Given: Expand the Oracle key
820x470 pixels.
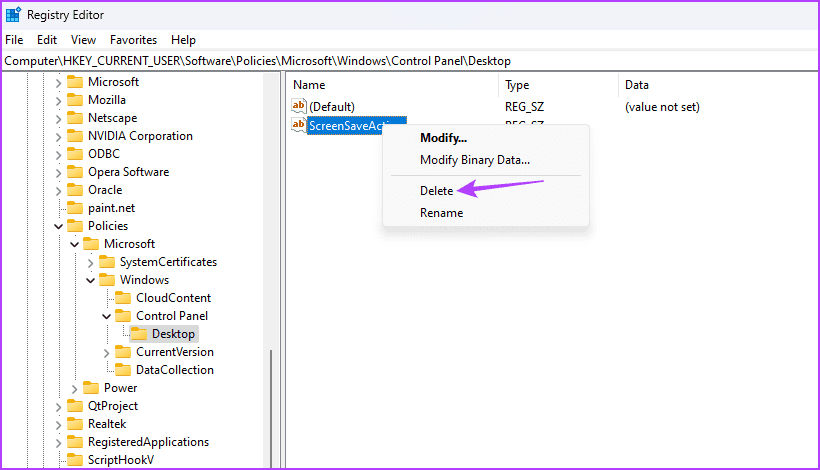Looking at the screenshot, I should pyautogui.click(x=59, y=191).
